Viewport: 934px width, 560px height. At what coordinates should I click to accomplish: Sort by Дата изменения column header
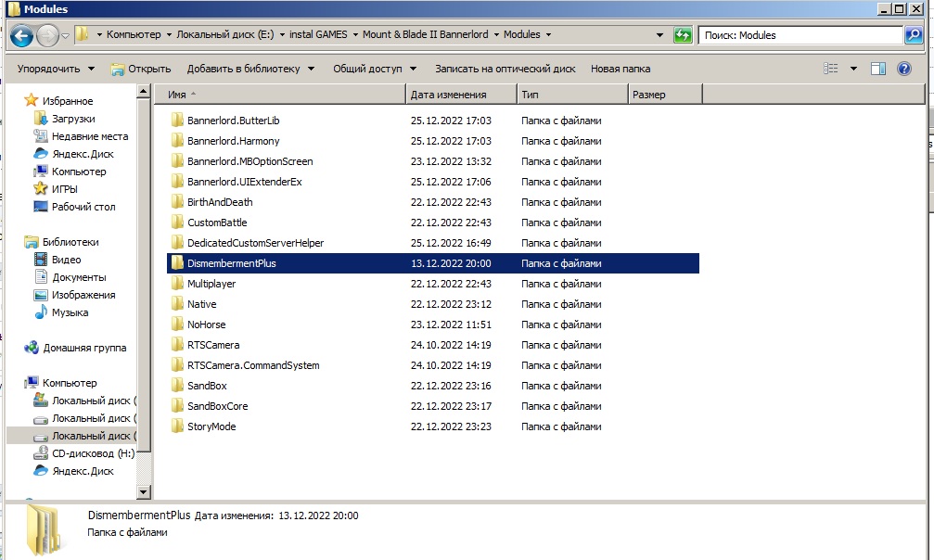tap(462, 95)
